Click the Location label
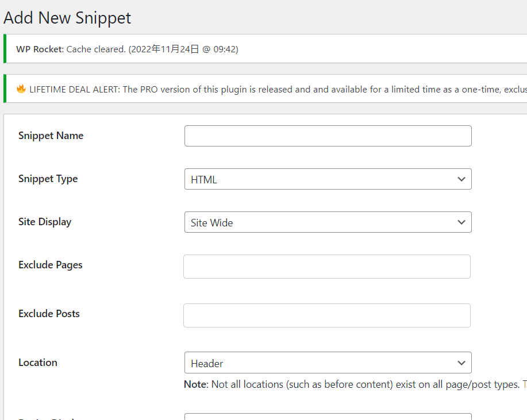The width and height of the screenshot is (527, 420). point(38,363)
